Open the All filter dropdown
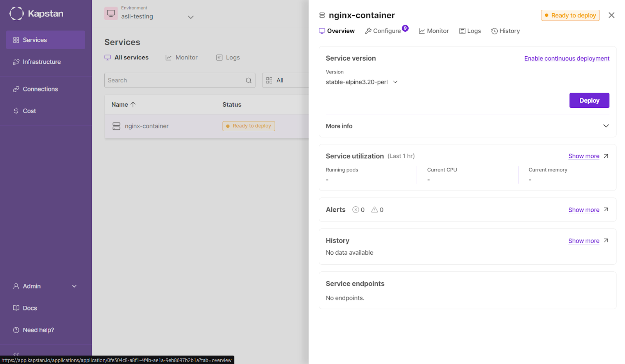The width and height of the screenshot is (625, 364). tap(285, 80)
